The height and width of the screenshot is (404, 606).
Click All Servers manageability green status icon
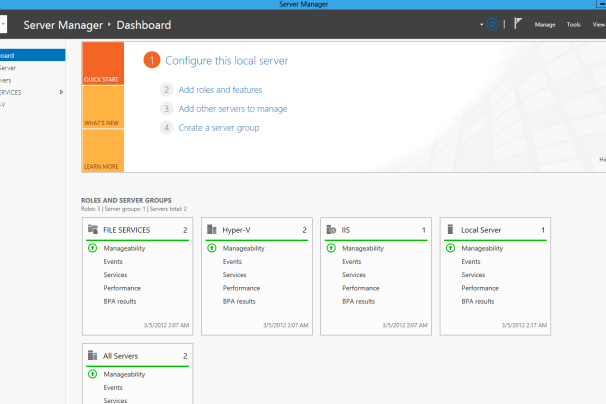click(x=92, y=374)
